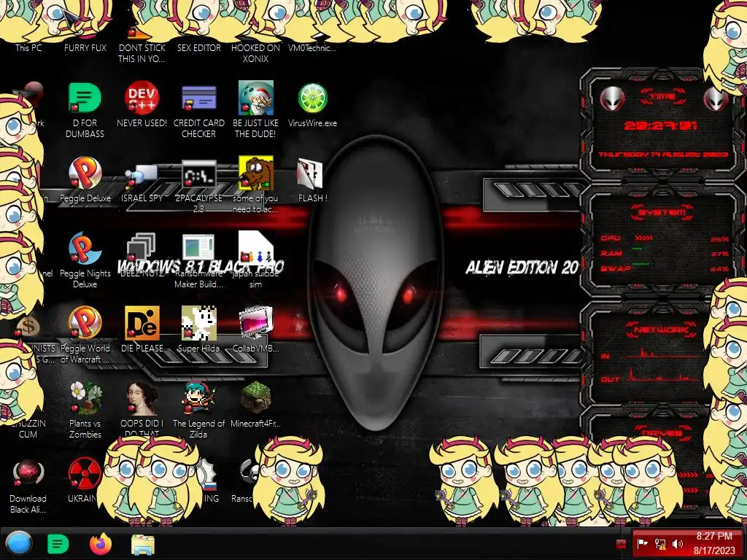Click the SYSTEM header on the alien gadget
The width and height of the screenshot is (747, 560).
[662, 212]
